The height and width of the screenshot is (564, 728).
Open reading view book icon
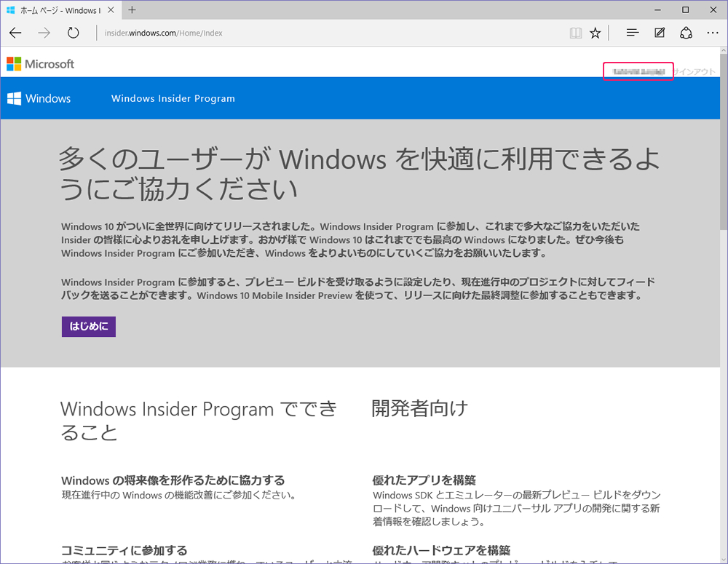pos(576,33)
